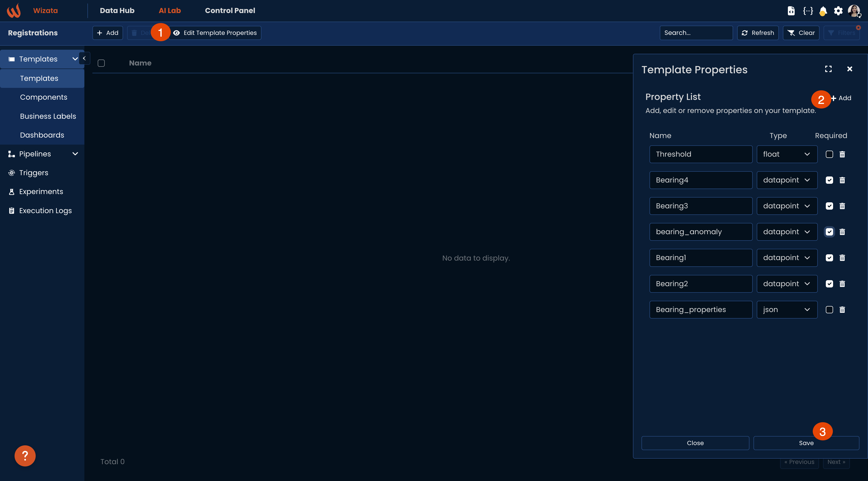Click the notifications bell icon
This screenshot has width=868, height=481.
pyautogui.click(x=824, y=11)
